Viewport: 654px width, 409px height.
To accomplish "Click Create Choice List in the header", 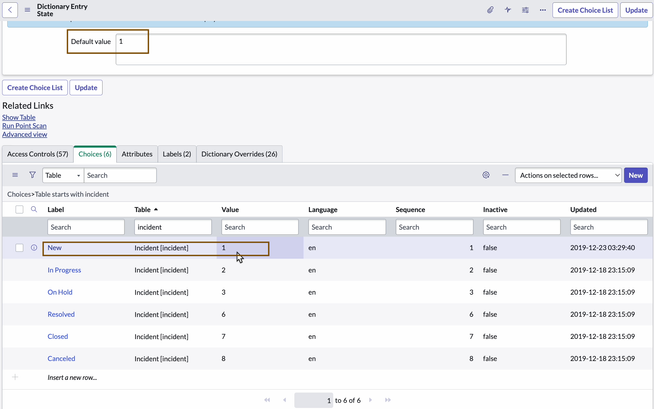I will click(x=585, y=10).
